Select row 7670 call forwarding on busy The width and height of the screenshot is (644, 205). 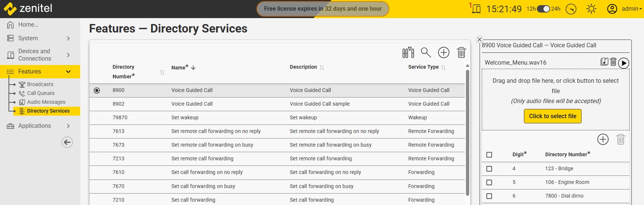(277, 187)
